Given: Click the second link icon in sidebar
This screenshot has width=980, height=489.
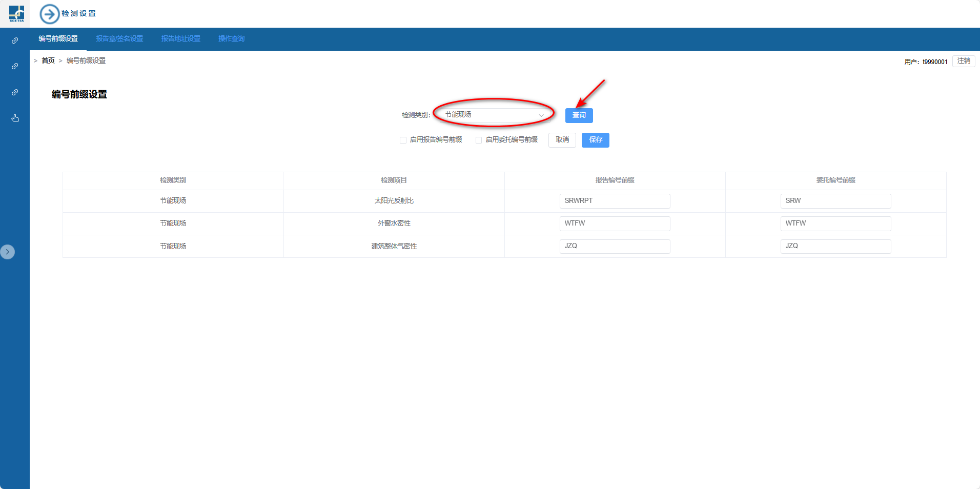Looking at the screenshot, I should pyautogui.click(x=15, y=66).
